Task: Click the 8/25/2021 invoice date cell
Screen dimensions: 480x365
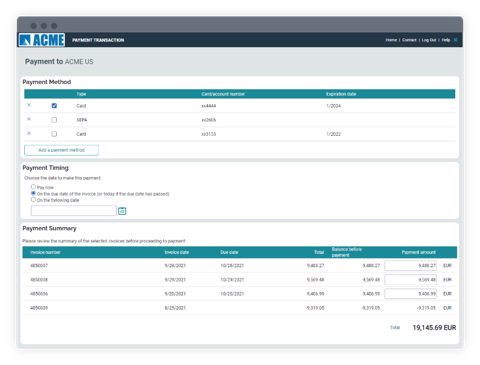Action: pos(175,308)
